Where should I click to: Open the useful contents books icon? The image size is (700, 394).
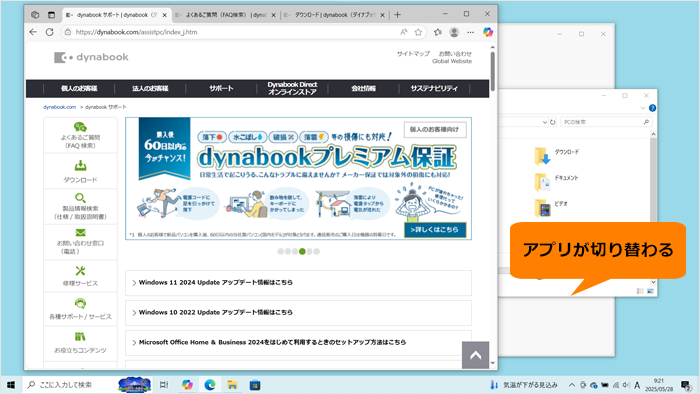click(80, 337)
